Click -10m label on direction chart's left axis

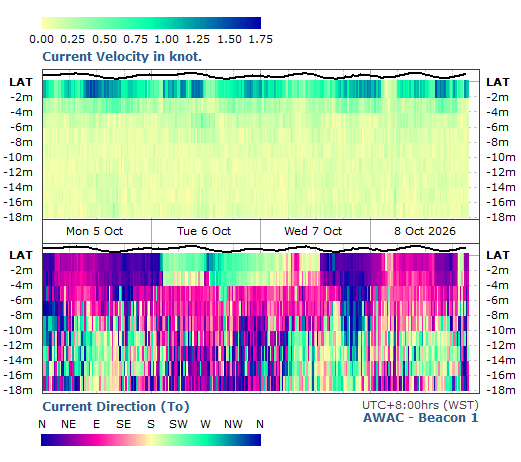[x=18, y=330]
